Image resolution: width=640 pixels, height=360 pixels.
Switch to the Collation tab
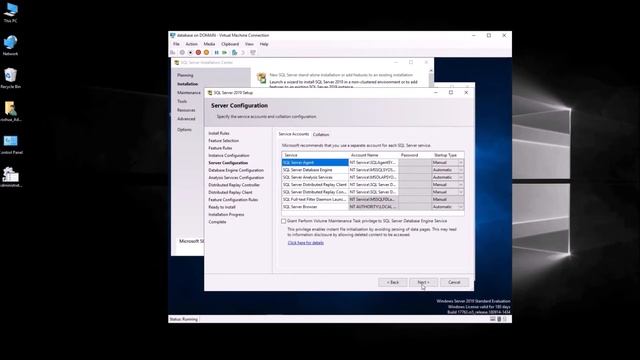coord(321,134)
